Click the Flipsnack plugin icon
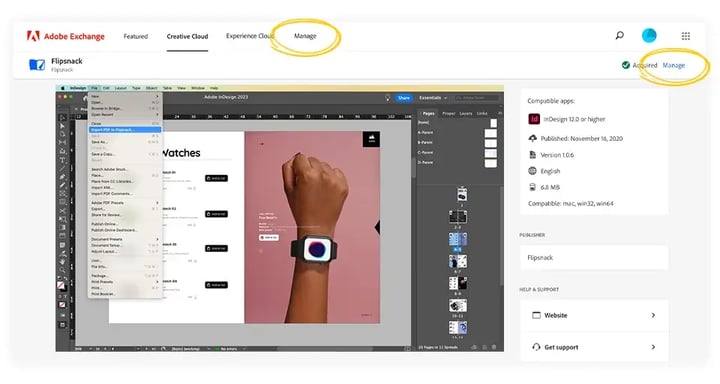720x384 pixels. (x=37, y=65)
